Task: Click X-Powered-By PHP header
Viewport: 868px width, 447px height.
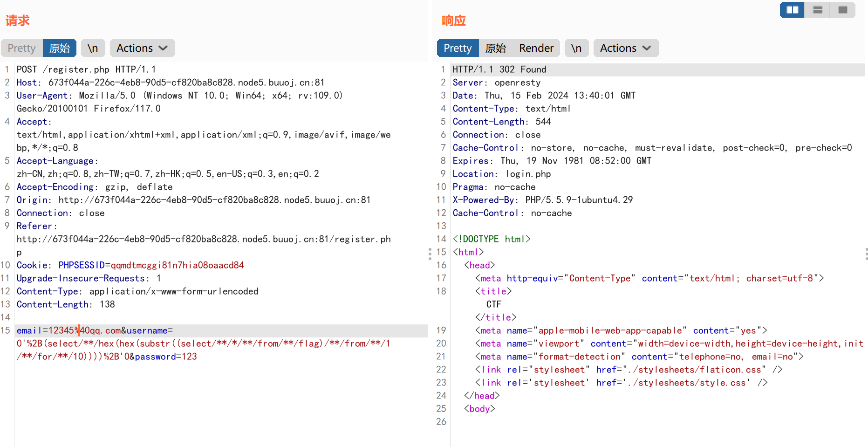Action: coord(543,200)
